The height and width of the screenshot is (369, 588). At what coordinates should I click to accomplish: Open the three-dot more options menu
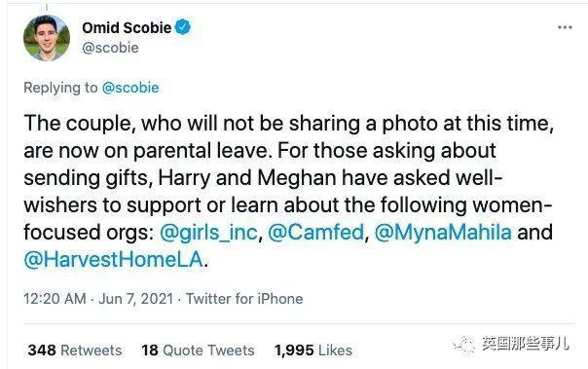point(565,27)
